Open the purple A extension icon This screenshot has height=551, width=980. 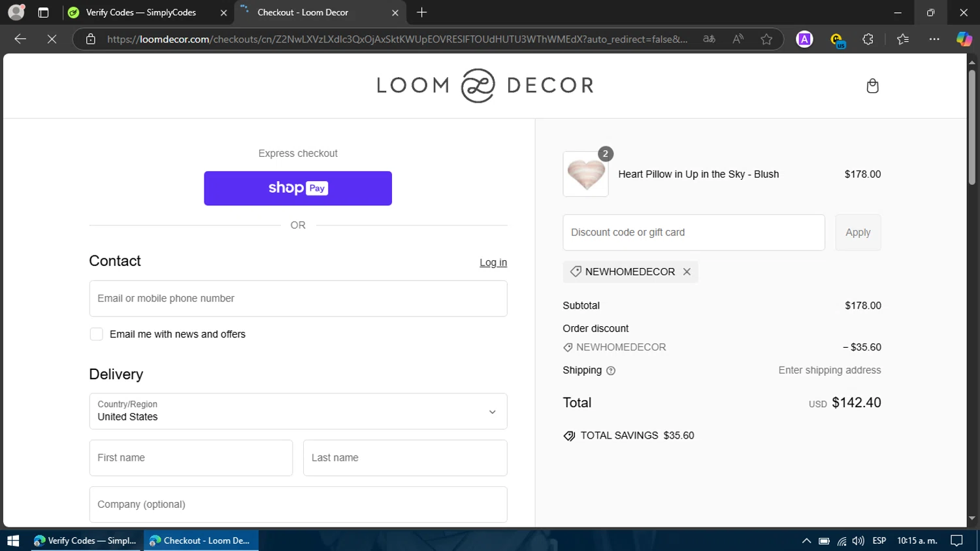tap(804, 39)
